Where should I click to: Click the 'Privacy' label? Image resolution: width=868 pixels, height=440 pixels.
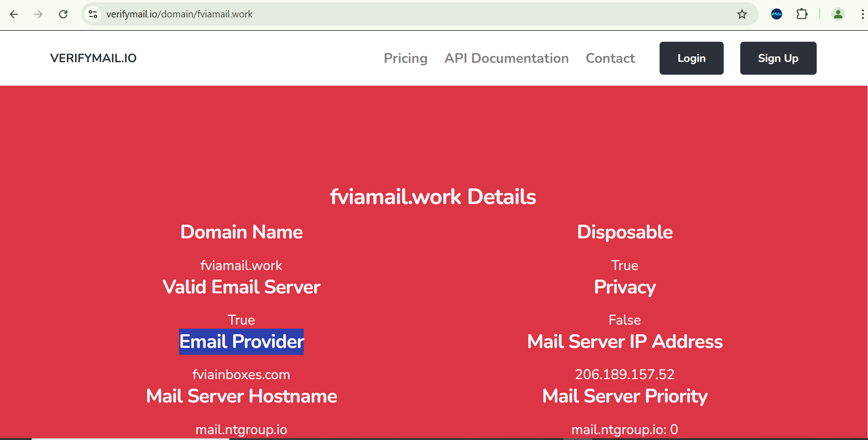625,287
